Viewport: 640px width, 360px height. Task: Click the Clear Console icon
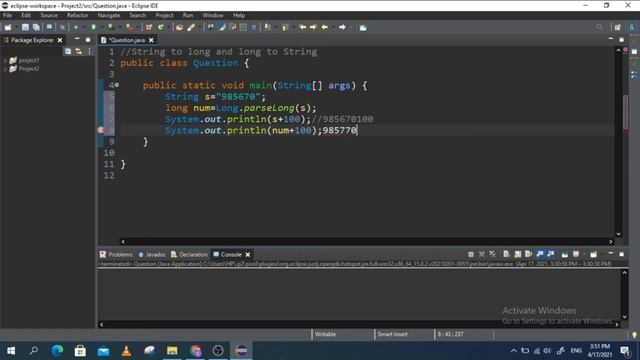506,254
